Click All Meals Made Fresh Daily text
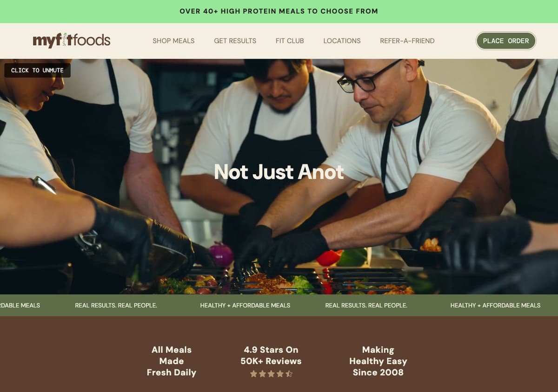The width and height of the screenshot is (558, 392). point(172,361)
